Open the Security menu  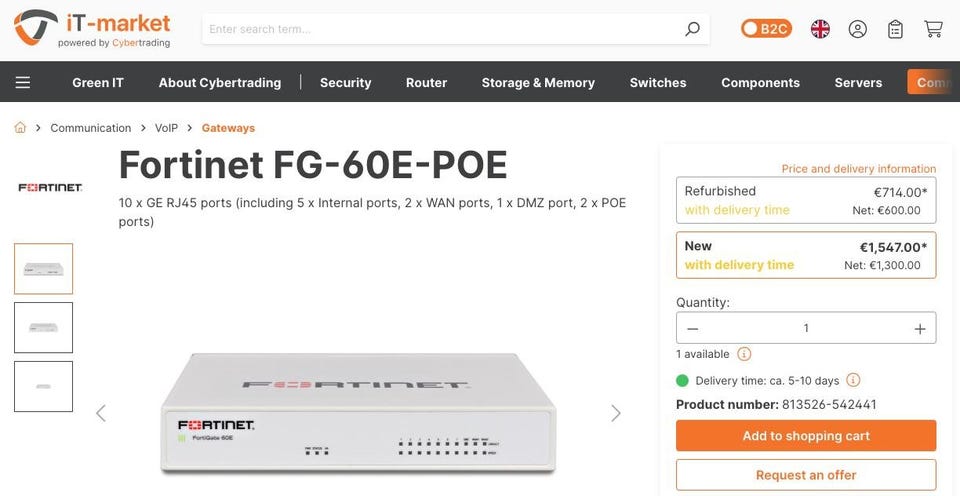tap(345, 83)
